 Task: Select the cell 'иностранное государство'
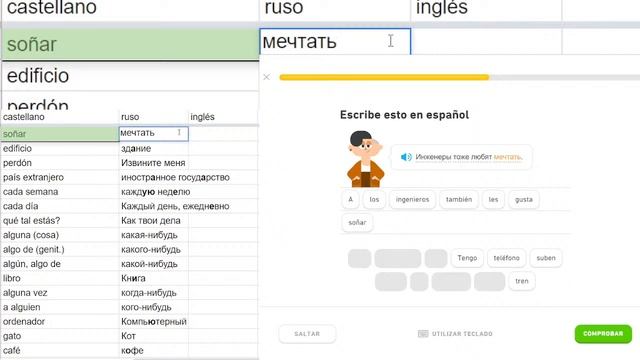click(175, 178)
